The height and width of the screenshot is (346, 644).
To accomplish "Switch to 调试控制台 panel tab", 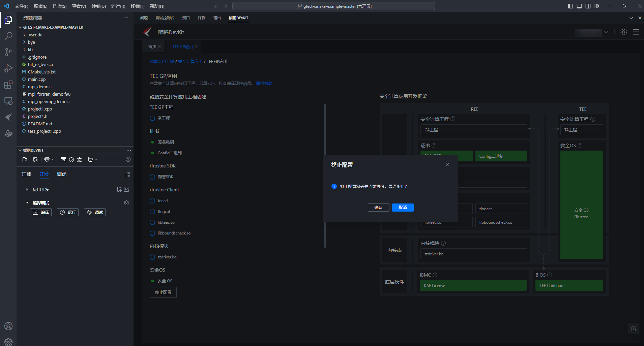I will point(165,18).
